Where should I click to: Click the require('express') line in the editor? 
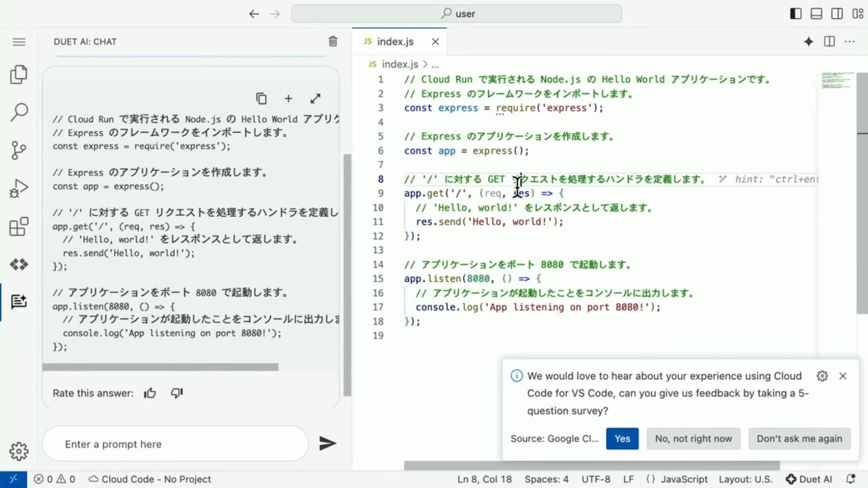(x=504, y=108)
